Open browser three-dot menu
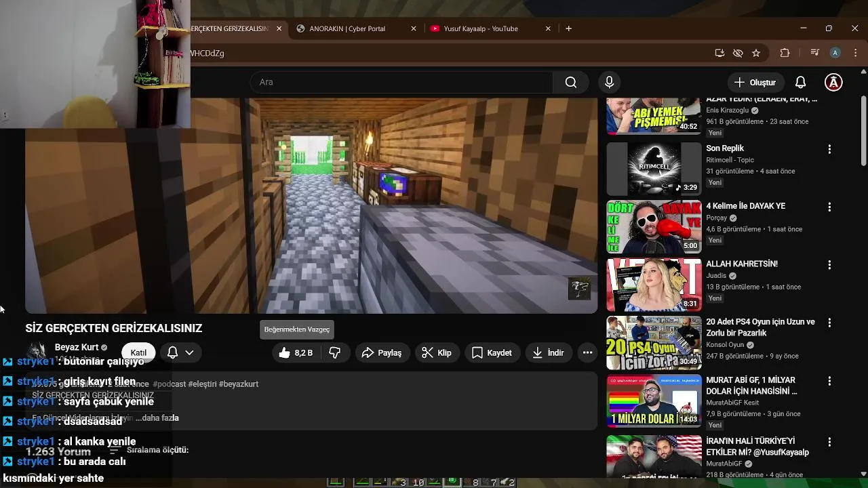The height and width of the screenshot is (488, 868). point(854,53)
